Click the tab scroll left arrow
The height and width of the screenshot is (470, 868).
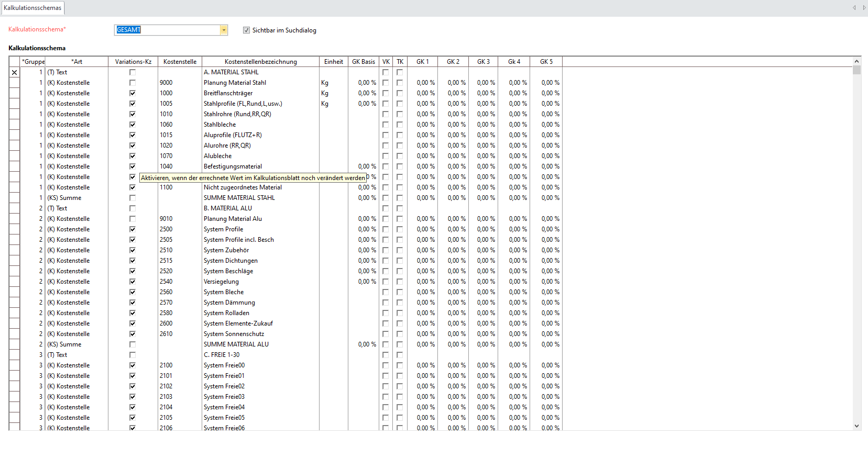pos(854,8)
